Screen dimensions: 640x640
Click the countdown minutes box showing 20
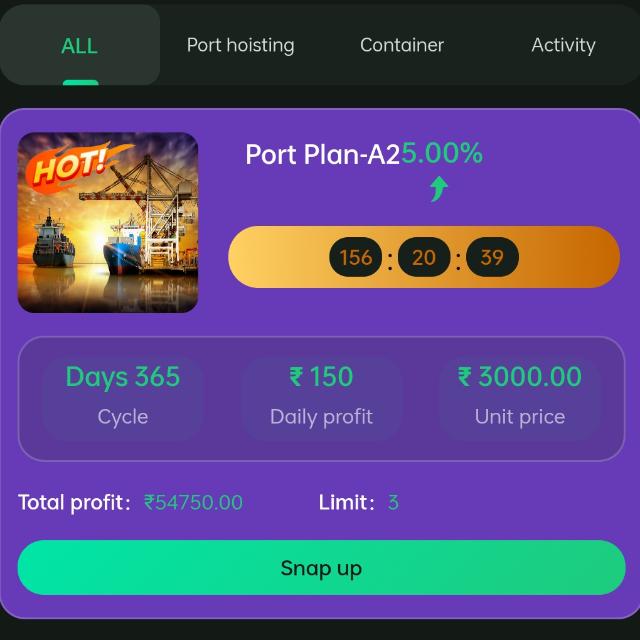click(424, 258)
